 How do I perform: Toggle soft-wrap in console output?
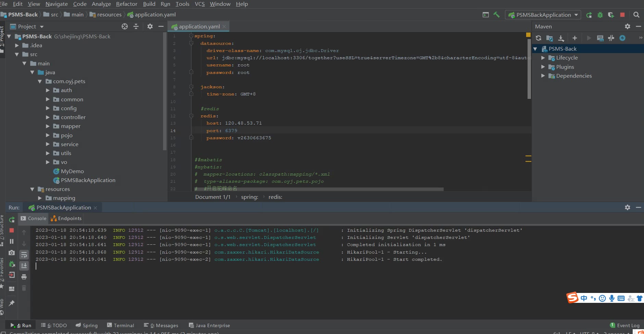point(24,255)
